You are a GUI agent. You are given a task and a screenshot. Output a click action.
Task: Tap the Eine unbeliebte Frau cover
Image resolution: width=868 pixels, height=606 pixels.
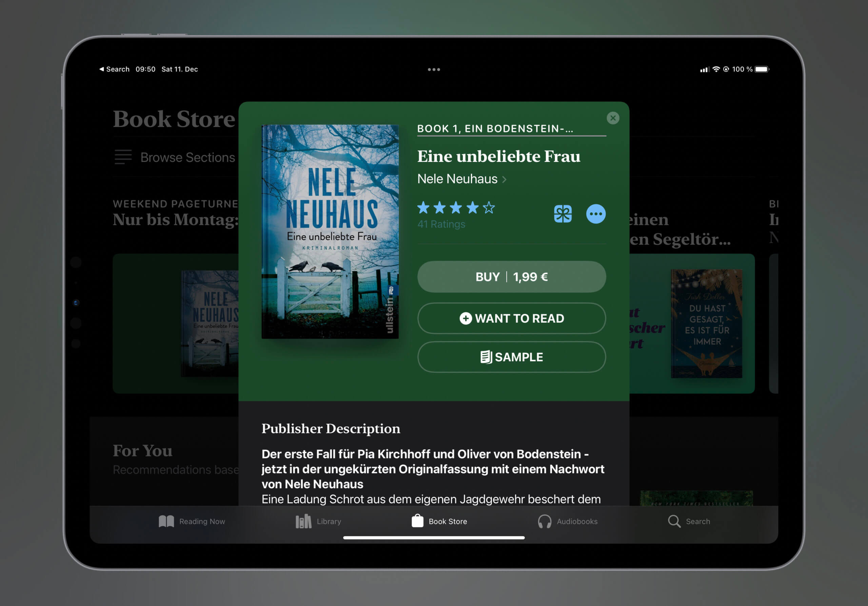330,231
